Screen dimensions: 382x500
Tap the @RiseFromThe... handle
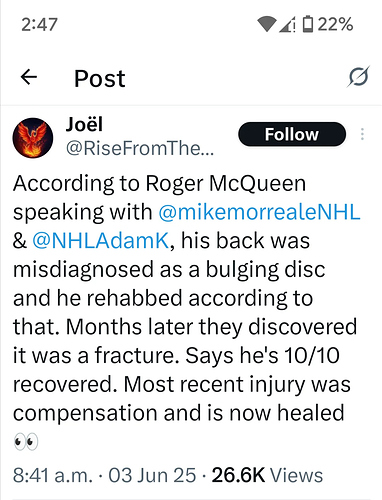[140, 148]
